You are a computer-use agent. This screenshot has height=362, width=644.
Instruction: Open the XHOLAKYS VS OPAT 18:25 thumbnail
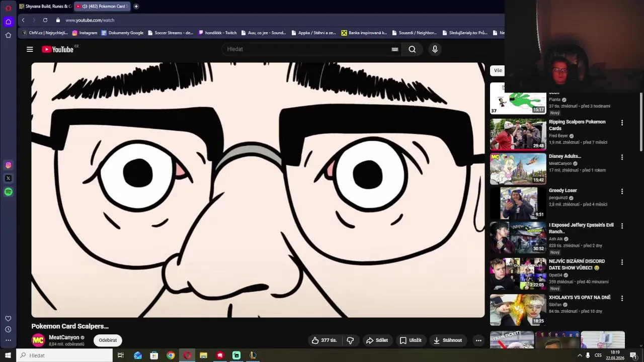coord(518,310)
